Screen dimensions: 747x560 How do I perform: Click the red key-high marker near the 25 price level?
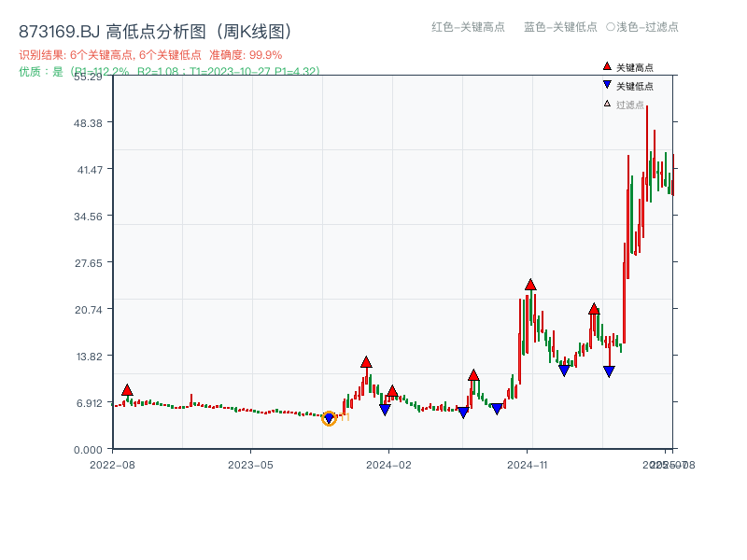pyautogui.click(x=530, y=285)
